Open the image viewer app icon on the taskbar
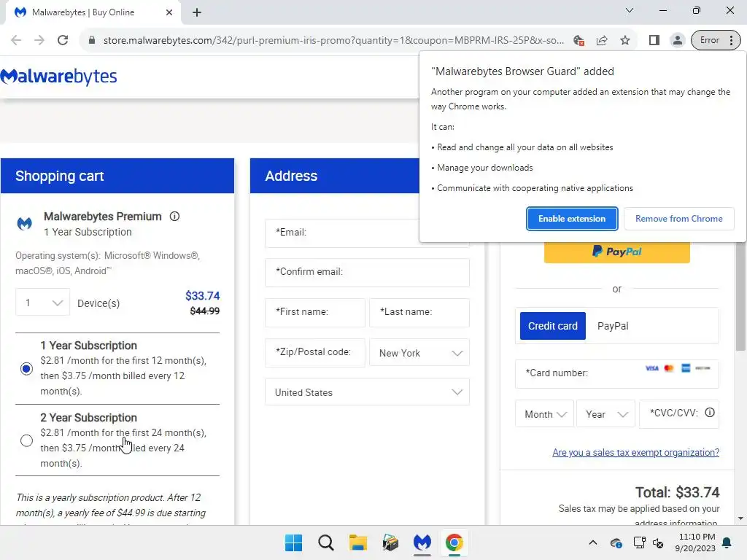The height and width of the screenshot is (560, 747). coord(390,542)
